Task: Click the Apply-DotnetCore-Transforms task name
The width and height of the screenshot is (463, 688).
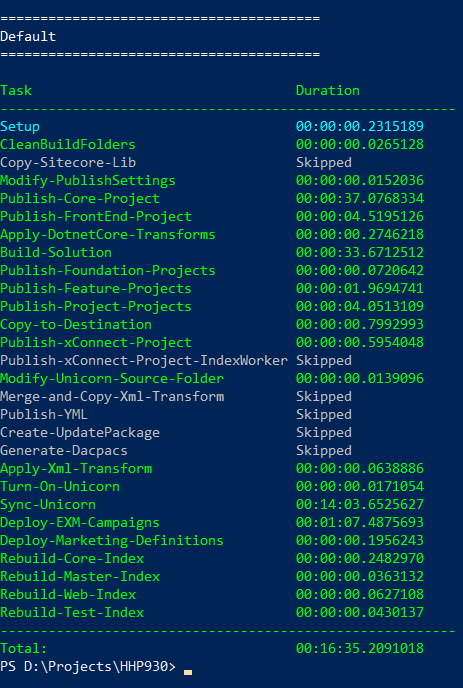Action: coord(108,235)
